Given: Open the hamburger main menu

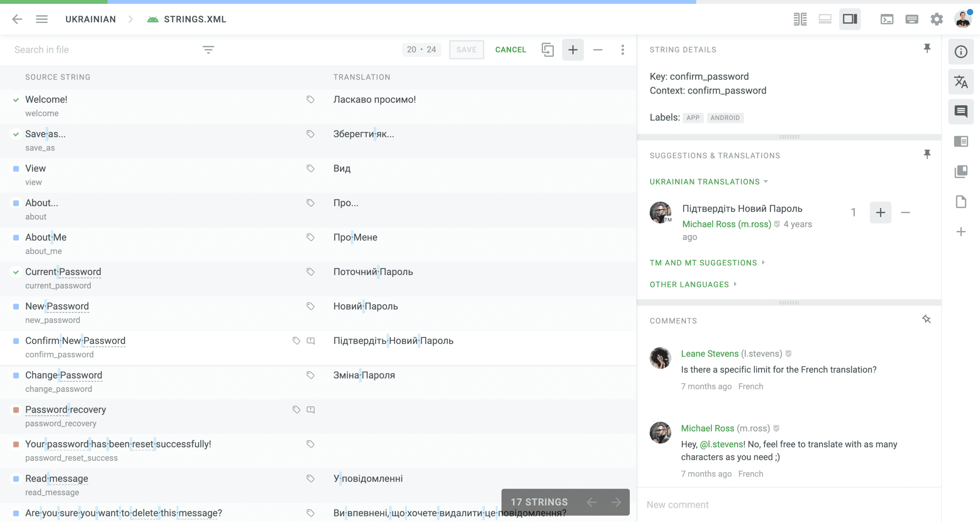Looking at the screenshot, I should (42, 19).
